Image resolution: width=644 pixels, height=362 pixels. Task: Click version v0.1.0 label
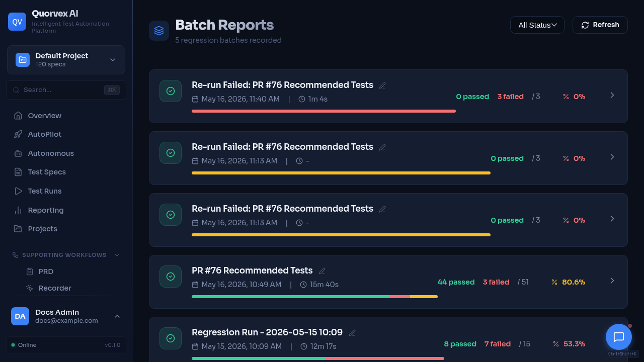pos(113,345)
